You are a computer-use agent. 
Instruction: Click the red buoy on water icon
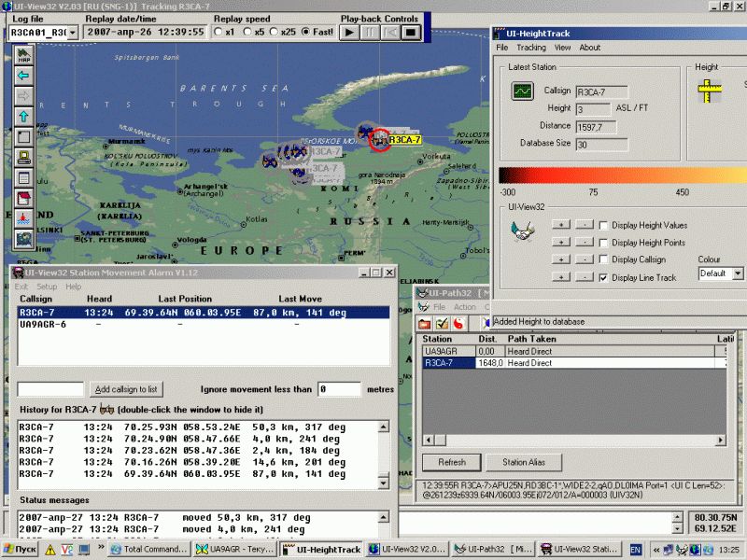pyautogui.click(x=24, y=218)
